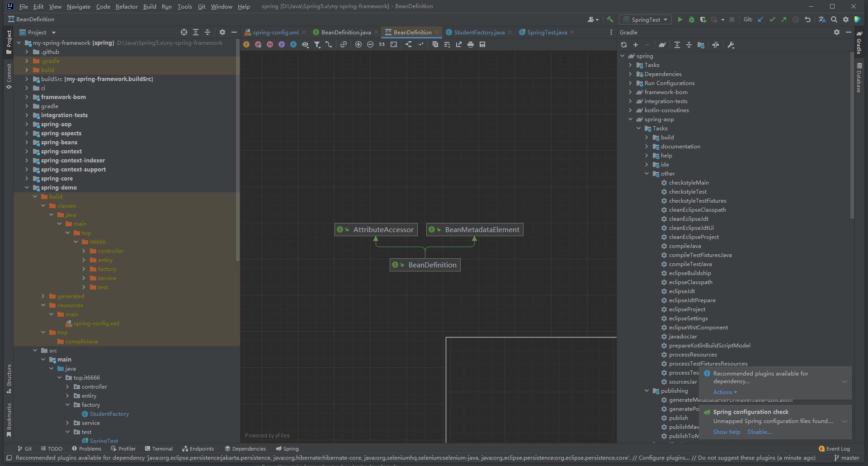Print the diagram using the printer icon
Screen dimensions: 868x466
click(471, 44)
